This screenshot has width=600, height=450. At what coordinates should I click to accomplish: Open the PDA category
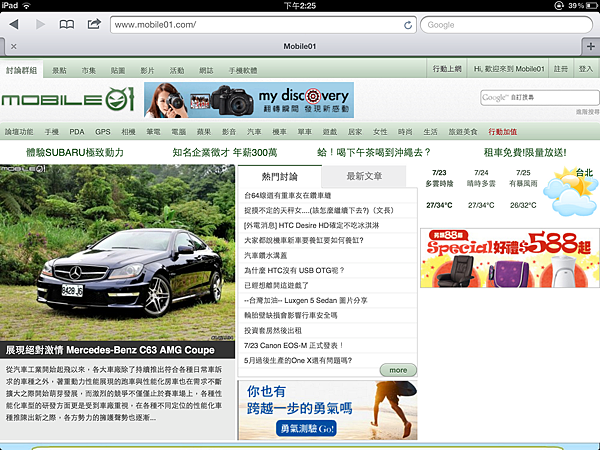[77, 132]
